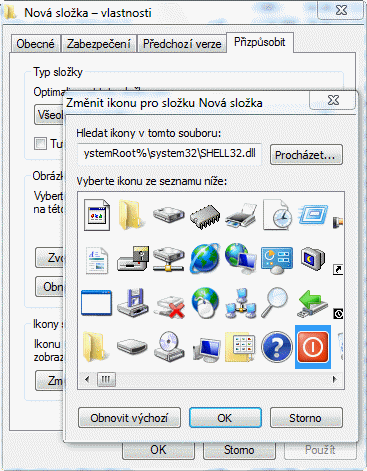The height and width of the screenshot is (471, 367).
Task: Select the small shortcut arrow overlay icon
Action: pyautogui.click(x=338, y=269)
